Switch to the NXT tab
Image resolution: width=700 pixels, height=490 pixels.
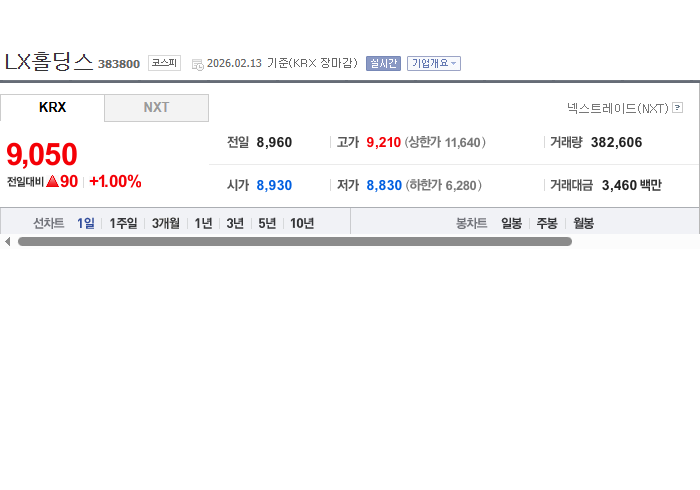pyautogui.click(x=156, y=108)
